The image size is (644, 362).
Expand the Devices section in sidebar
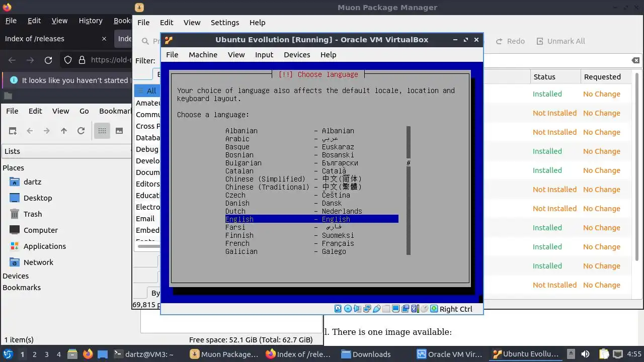16,276
